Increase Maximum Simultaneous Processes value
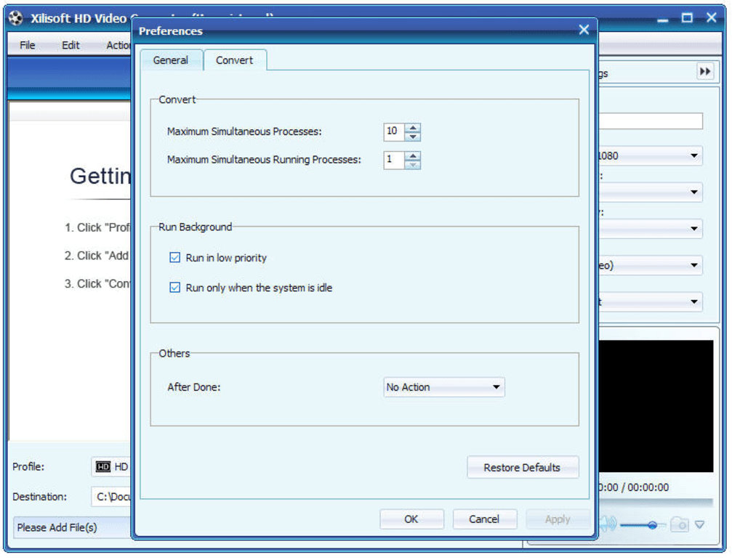The height and width of the screenshot is (560, 732). (413, 127)
